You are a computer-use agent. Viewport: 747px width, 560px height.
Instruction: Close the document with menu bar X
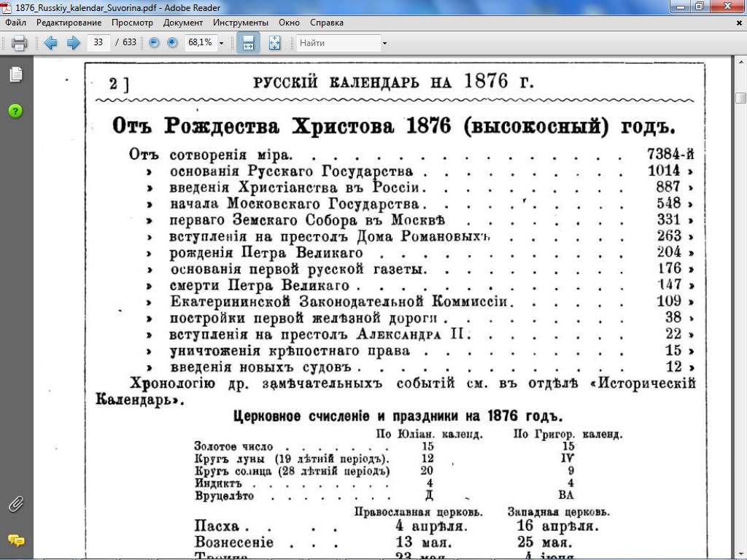(740, 23)
